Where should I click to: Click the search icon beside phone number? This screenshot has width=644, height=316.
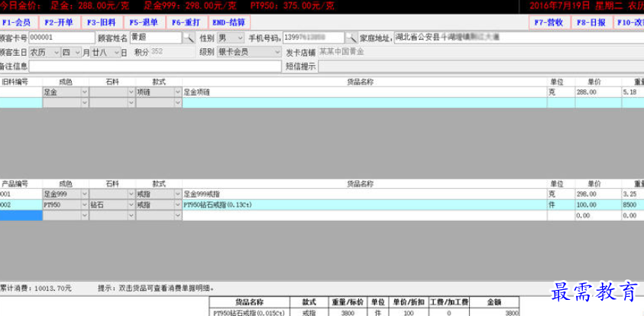[x=351, y=37]
